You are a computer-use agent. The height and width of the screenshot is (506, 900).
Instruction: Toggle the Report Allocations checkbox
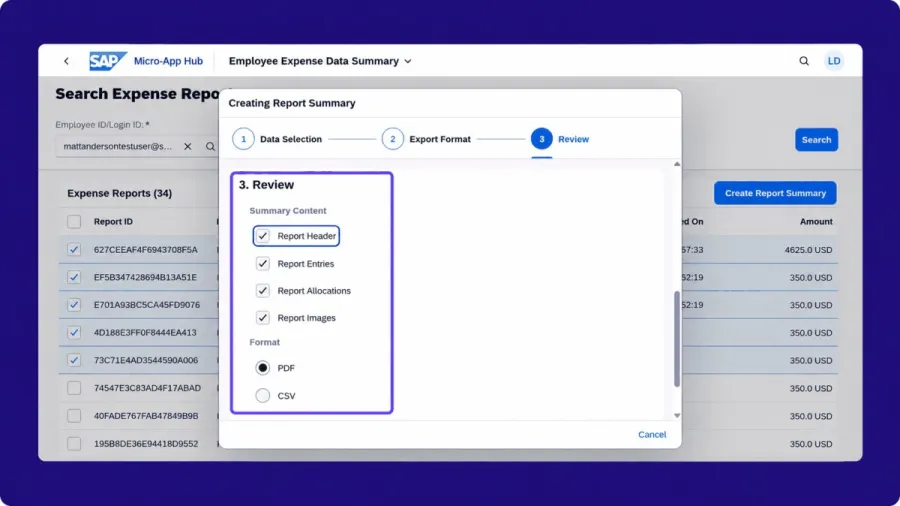[262, 290]
